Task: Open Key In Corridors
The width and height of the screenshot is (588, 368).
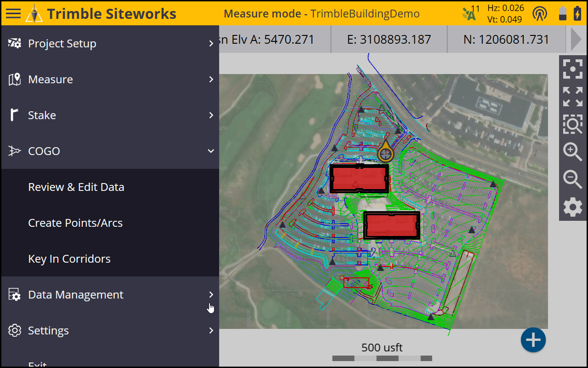Action: pos(110,259)
